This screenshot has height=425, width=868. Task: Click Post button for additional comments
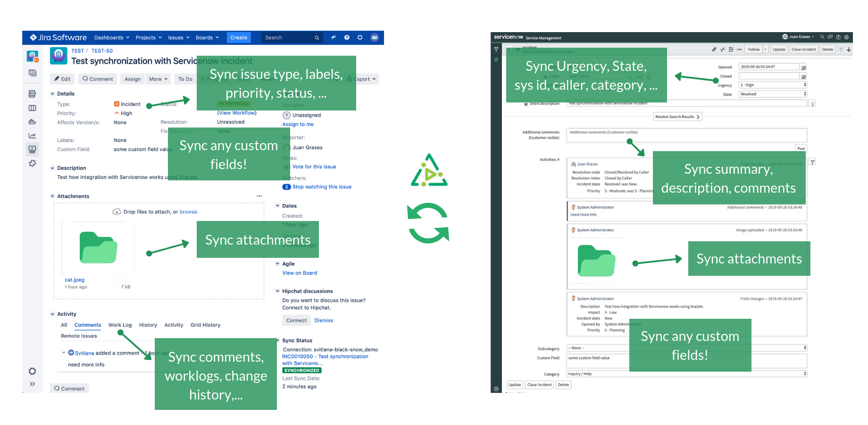tap(801, 148)
